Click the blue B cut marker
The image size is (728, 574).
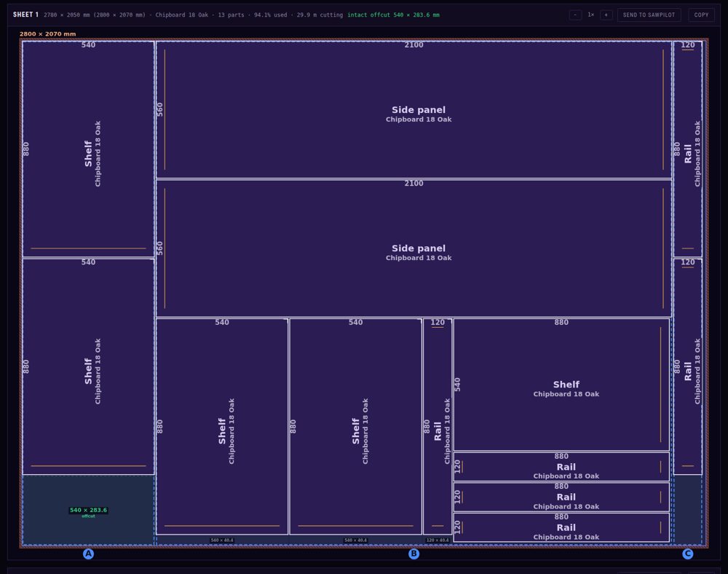coord(414,554)
